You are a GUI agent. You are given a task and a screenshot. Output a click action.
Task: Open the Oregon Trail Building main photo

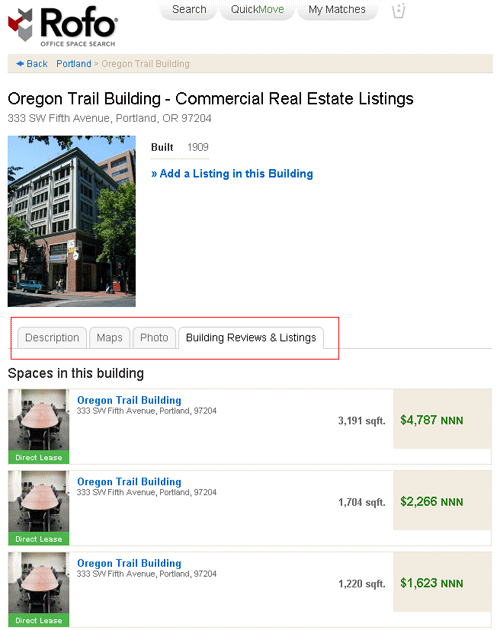72,221
